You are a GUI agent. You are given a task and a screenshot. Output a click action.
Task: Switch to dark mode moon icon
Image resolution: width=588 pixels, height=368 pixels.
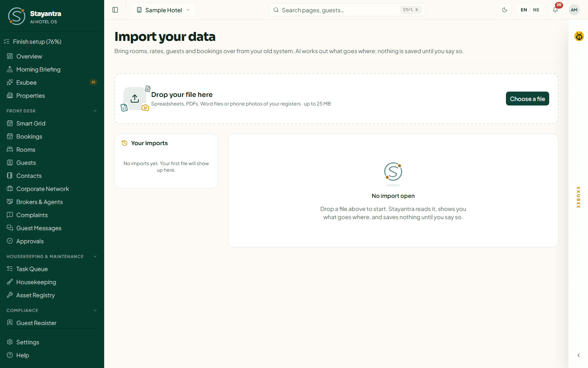pos(505,10)
